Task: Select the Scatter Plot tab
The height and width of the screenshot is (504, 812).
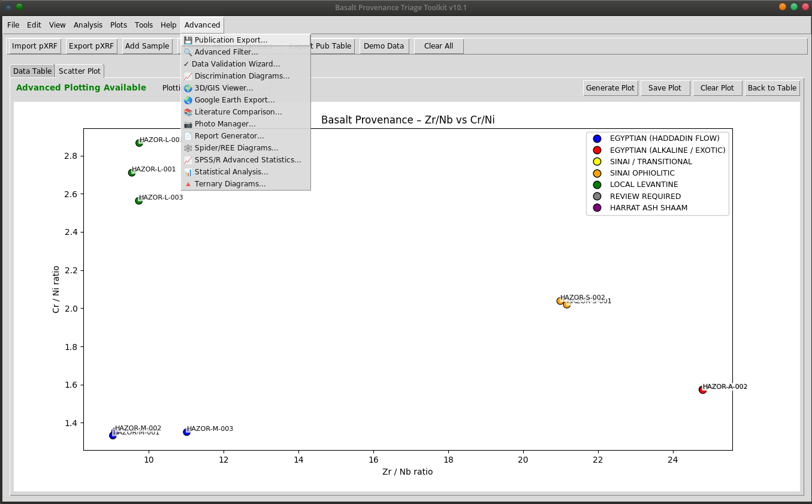Action: (x=79, y=70)
